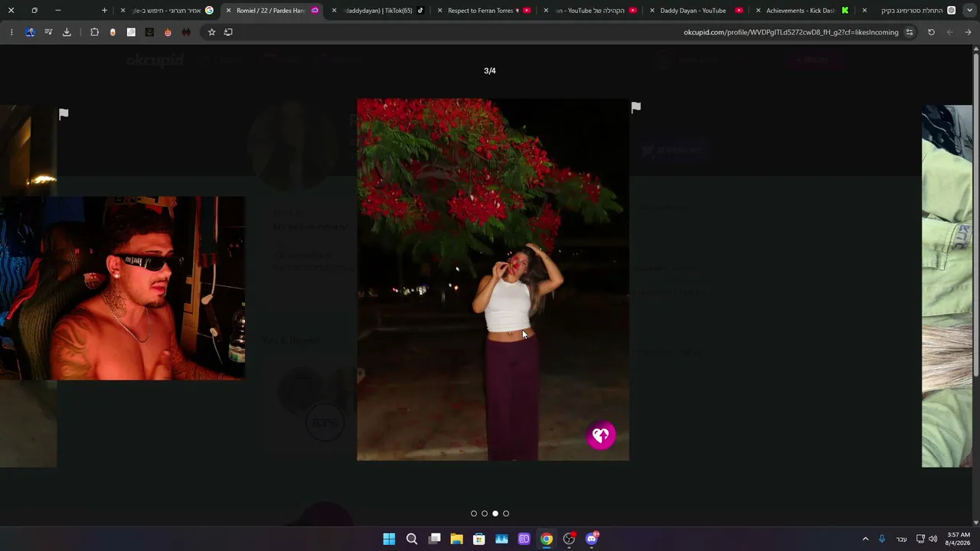This screenshot has height=551, width=980.
Task: Open Windows taskbar Search
Action: pyautogui.click(x=412, y=539)
